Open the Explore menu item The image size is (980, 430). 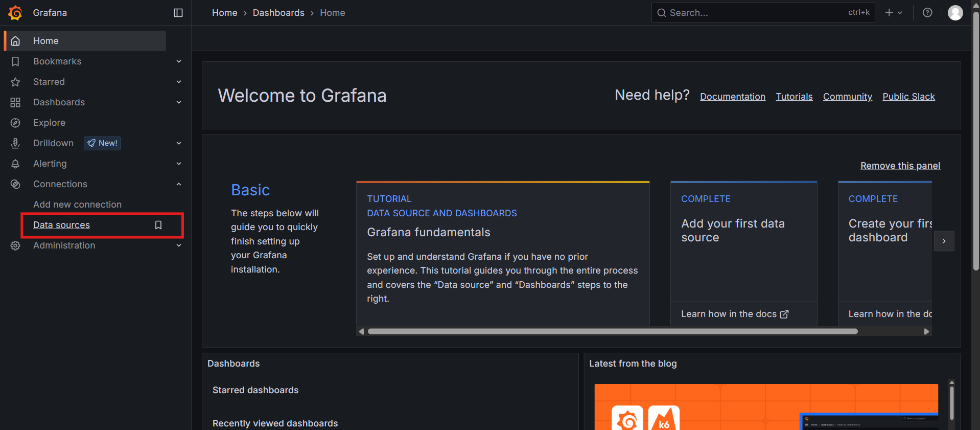[49, 123]
